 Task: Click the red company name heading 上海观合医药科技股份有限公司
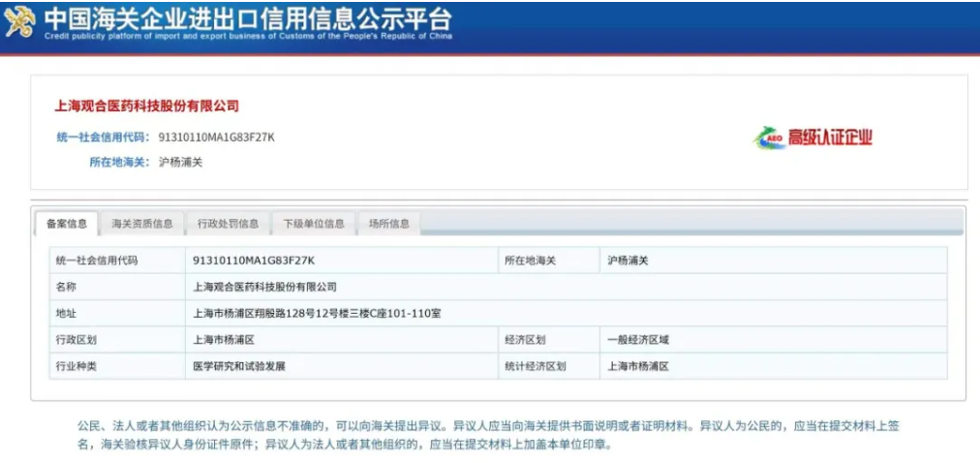tap(147, 107)
